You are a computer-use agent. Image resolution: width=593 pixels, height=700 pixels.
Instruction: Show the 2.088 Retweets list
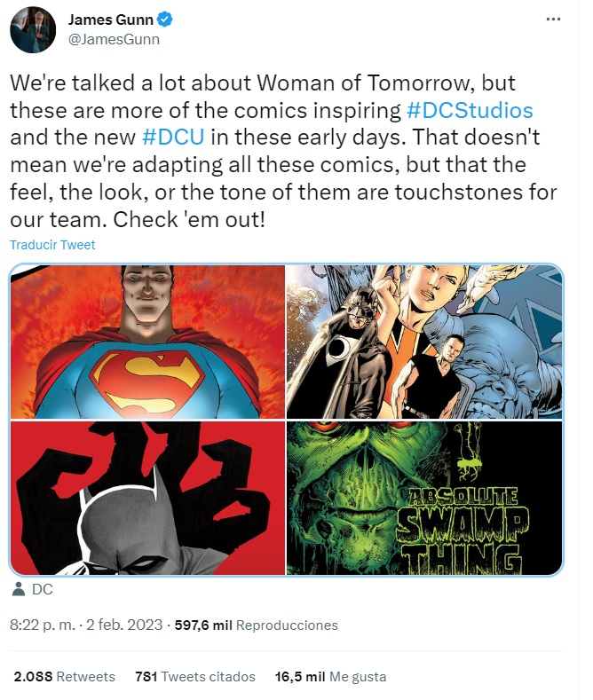point(64,676)
